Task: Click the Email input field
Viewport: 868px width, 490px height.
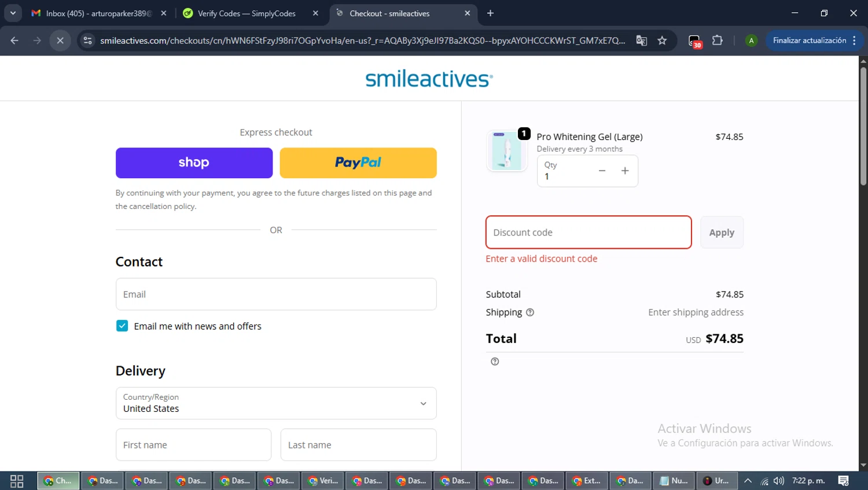Action: [276, 294]
